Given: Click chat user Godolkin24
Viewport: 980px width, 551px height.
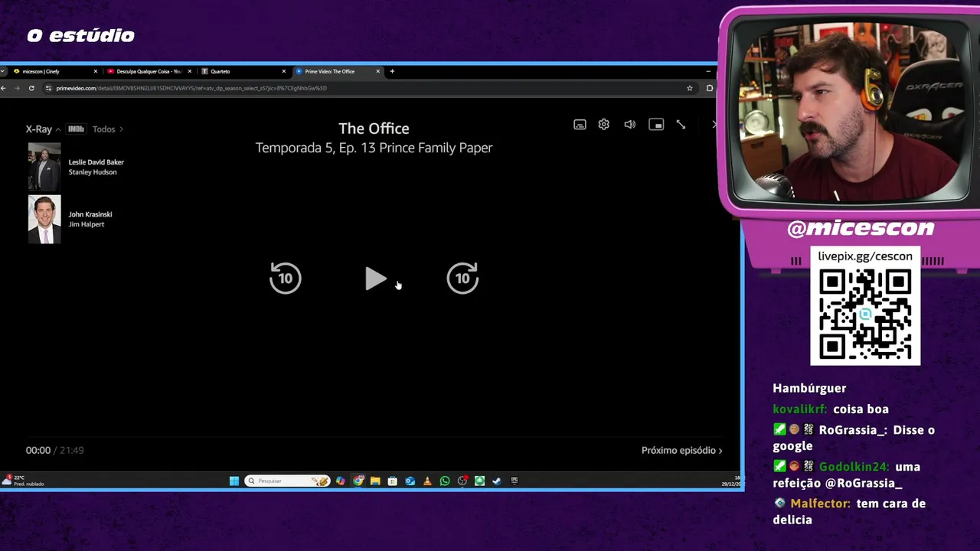Looking at the screenshot, I should (854, 467).
